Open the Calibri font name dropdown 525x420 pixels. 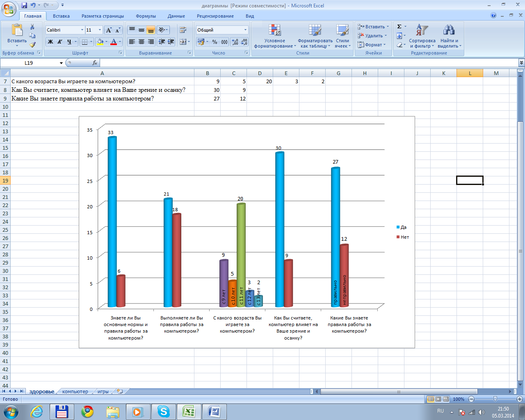[82, 30]
